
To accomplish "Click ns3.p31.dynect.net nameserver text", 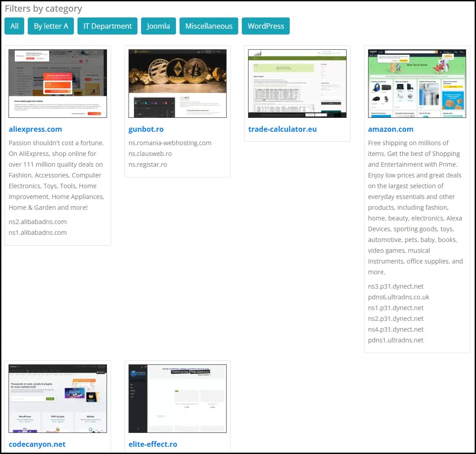I will 395,286.
